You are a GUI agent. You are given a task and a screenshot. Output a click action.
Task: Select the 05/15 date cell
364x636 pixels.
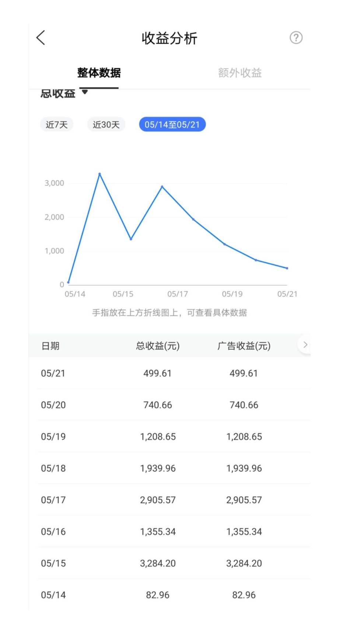[53, 564]
